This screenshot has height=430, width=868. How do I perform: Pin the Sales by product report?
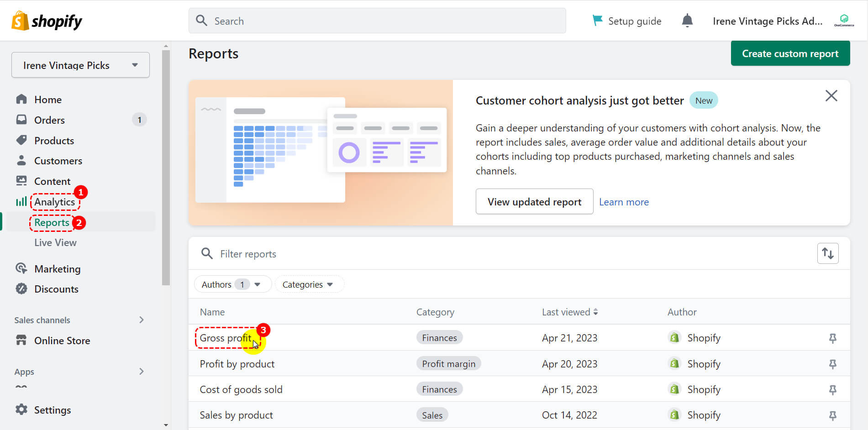833,415
